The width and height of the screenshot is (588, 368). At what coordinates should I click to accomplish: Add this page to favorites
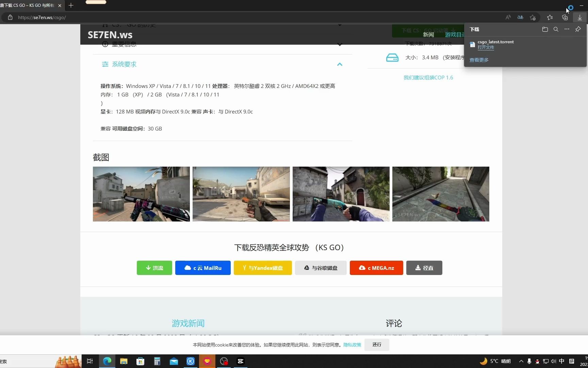[x=533, y=17]
